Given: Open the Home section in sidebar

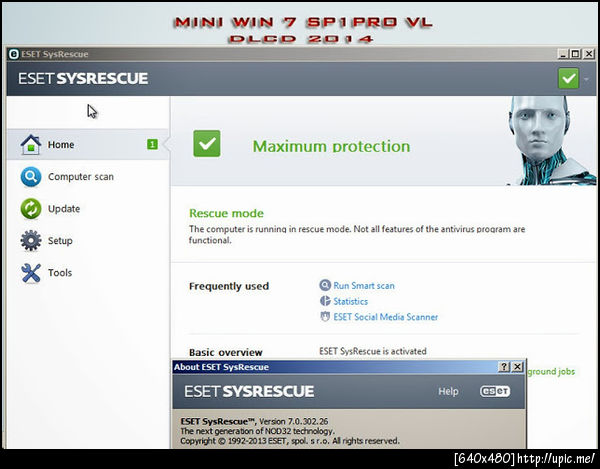Looking at the screenshot, I should [88, 145].
